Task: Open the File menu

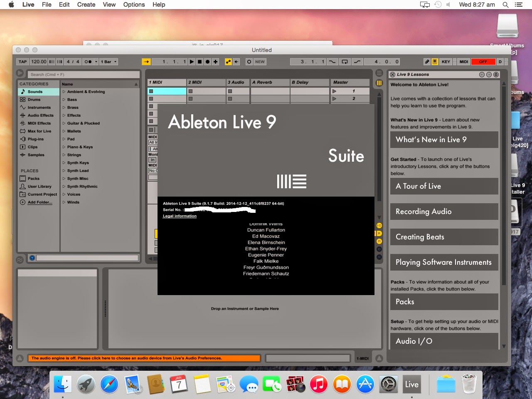Action: [x=47, y=5]
